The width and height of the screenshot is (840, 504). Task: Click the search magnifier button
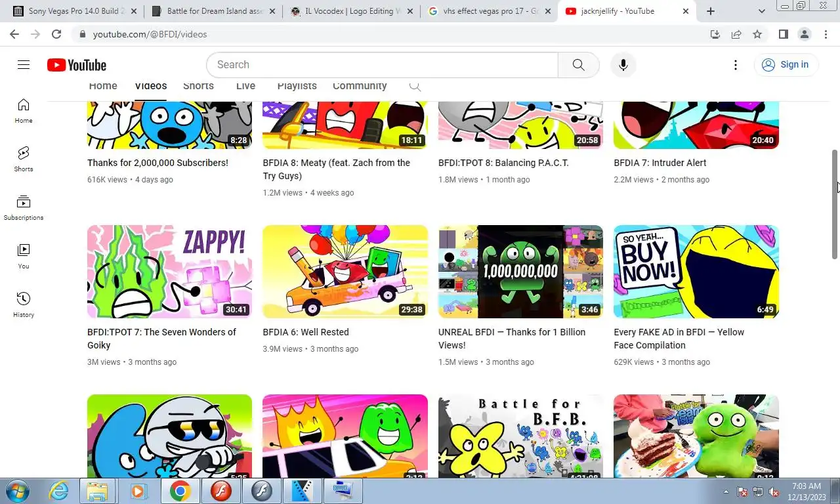578,65
